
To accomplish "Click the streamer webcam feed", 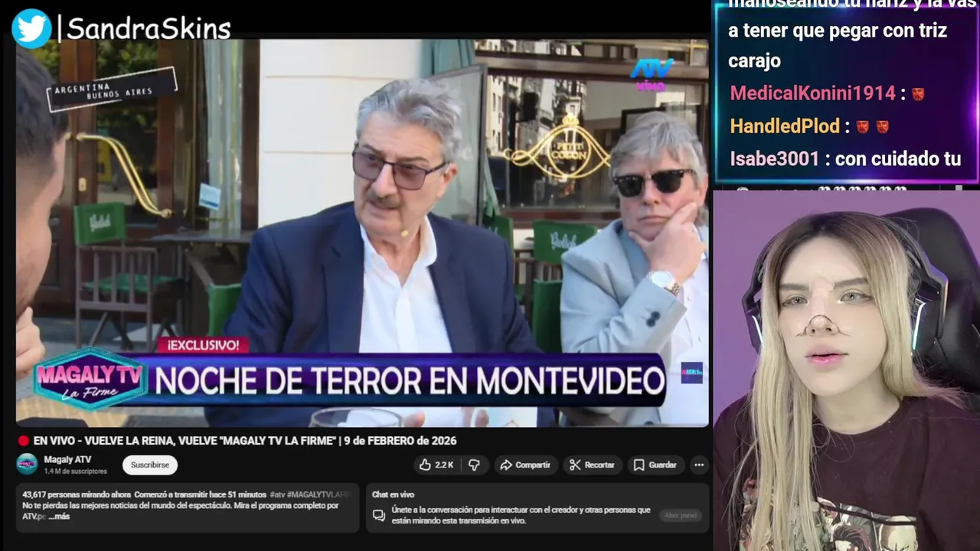I will (x=846, y=370).
